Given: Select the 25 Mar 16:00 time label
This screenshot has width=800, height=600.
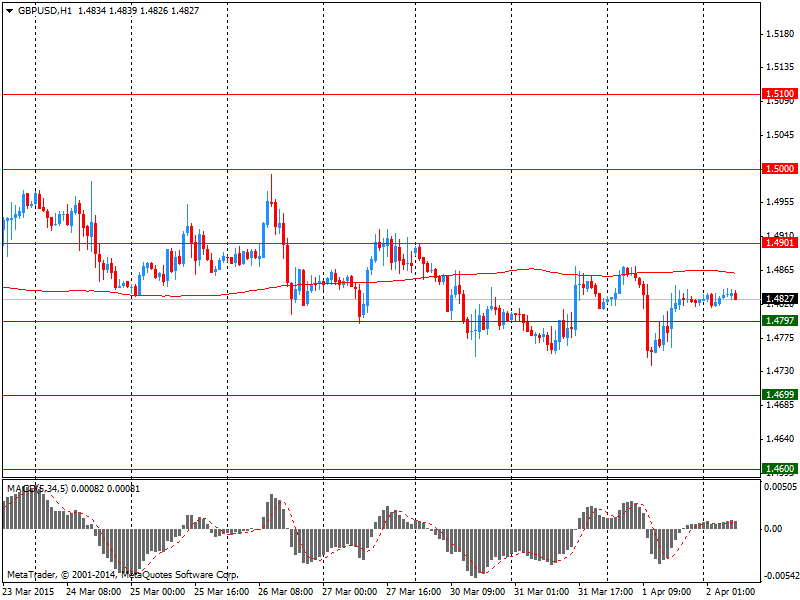Looking at the screenshot, I should pyautogui.click(x=222, y=592).
